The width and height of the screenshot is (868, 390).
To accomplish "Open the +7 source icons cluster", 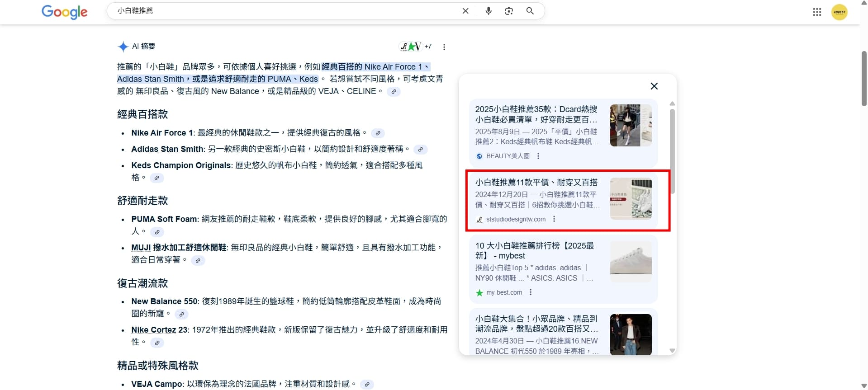I will 415,47.
